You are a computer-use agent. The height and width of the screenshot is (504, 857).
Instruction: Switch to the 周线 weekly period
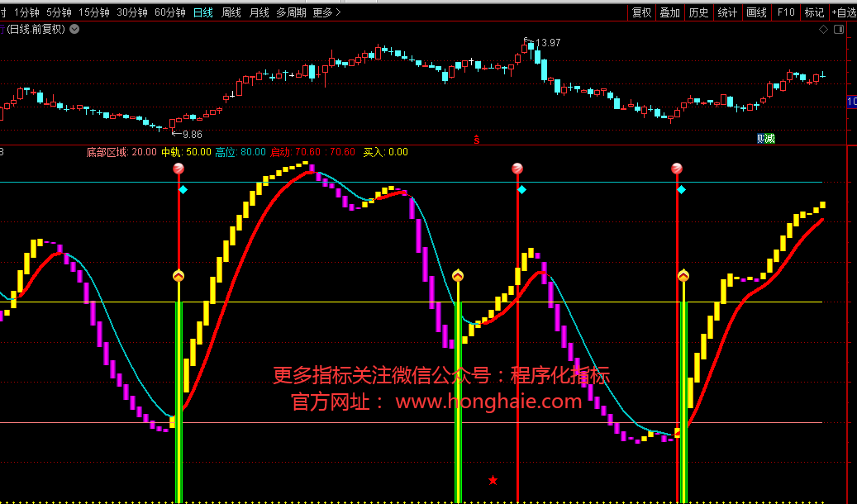[231, 12]
